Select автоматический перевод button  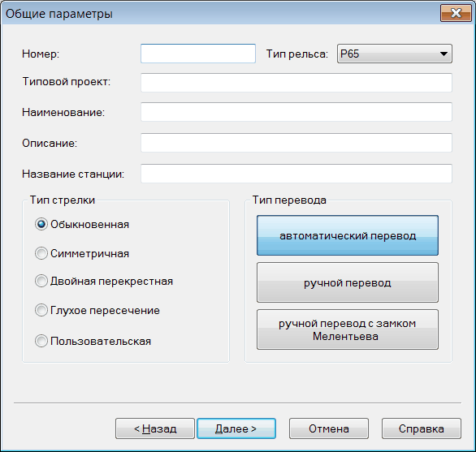click(x=348, y=235)
